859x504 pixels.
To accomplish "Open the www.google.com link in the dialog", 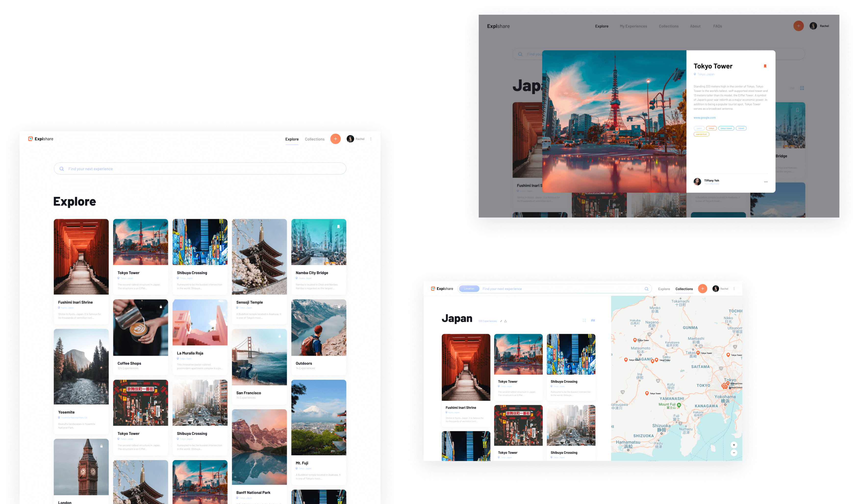I will pyautogui.click(x=704, y=118).
